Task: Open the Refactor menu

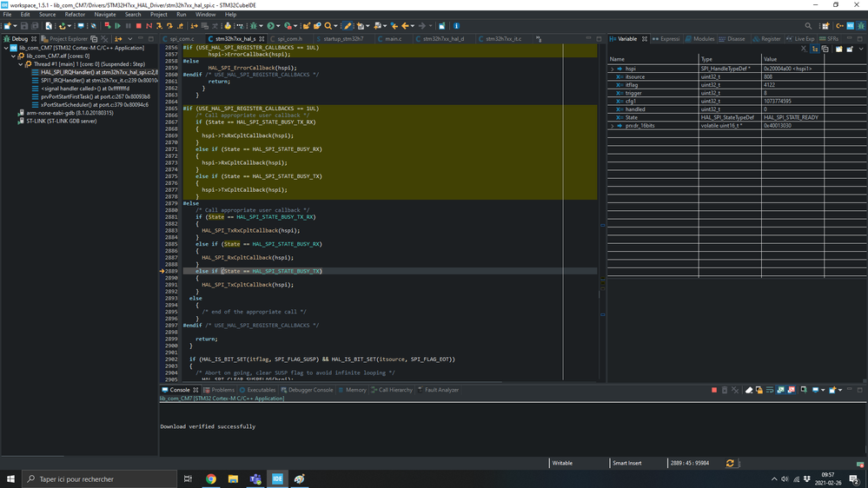Action: click(x=75, y=15)
